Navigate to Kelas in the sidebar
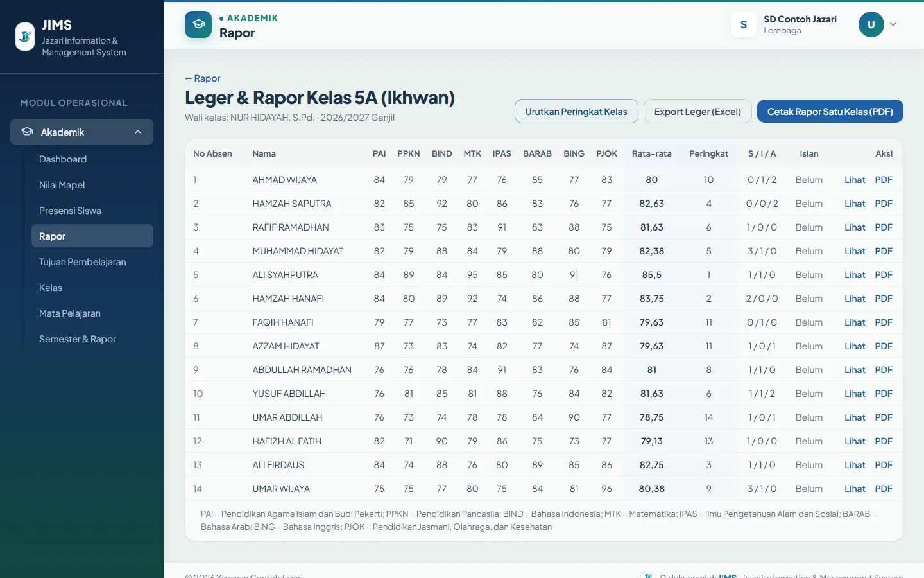 click(x=92, y=288)
